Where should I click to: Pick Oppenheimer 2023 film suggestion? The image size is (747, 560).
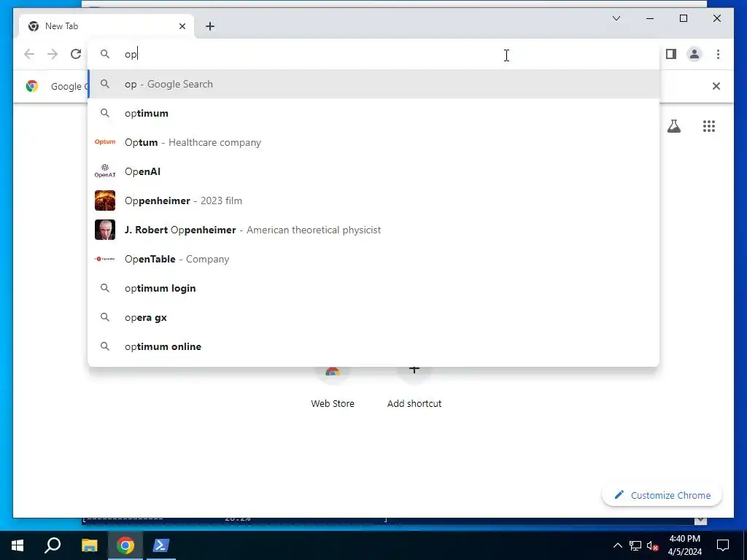tap(373, 201)
